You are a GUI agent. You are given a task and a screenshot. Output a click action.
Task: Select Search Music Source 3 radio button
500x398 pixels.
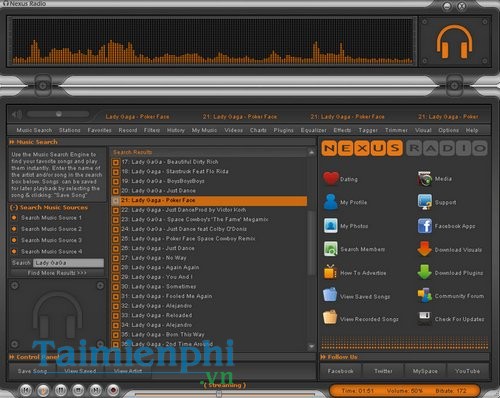pyautogui.click(x=14, y=240)
